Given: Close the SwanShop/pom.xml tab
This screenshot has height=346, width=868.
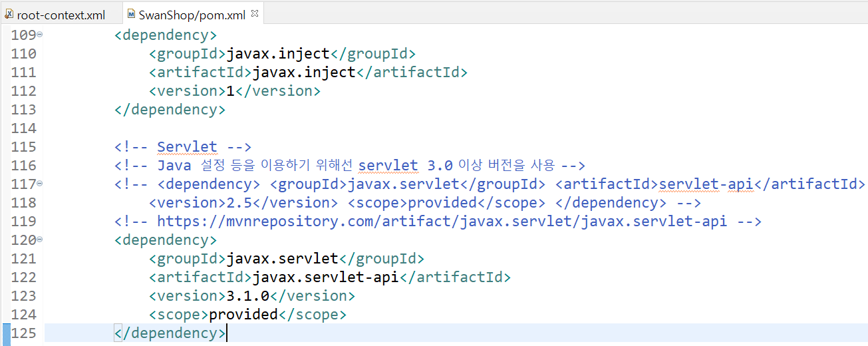Looking at the screenshot, I should point(254,13).
